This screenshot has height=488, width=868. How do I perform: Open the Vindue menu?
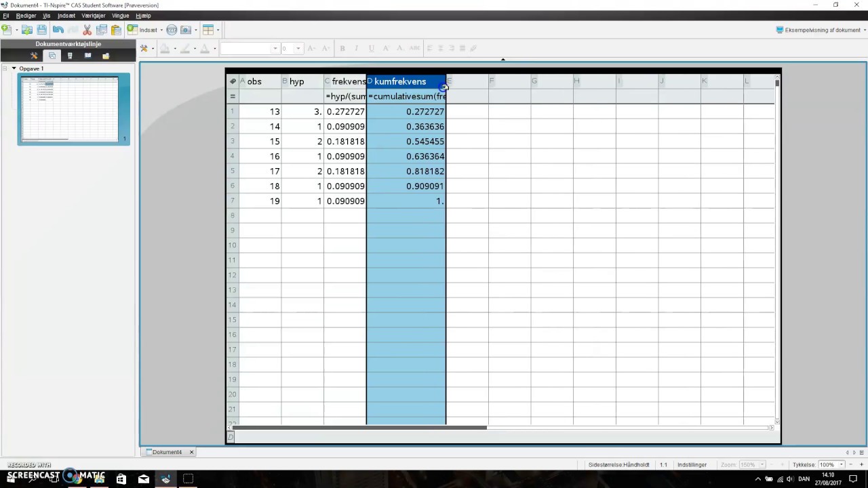tap(121, 16)
